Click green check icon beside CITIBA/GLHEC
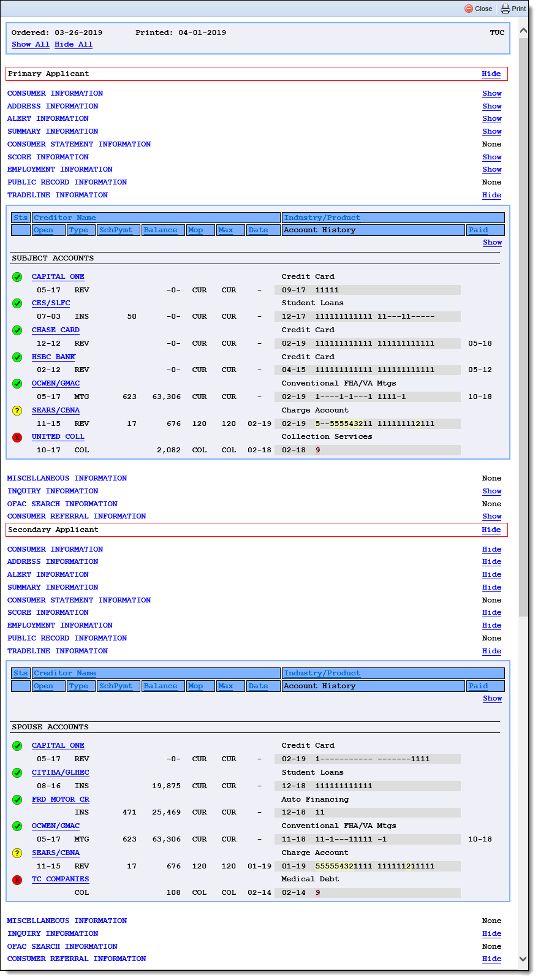538x980 pixels. (x=17, y=773)
